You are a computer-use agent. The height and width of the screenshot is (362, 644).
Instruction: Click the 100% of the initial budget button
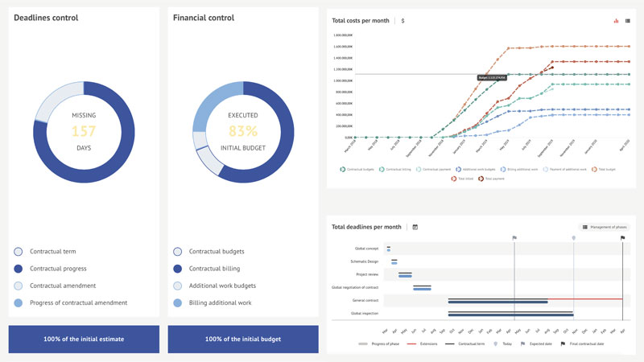[x=243, y=339]
